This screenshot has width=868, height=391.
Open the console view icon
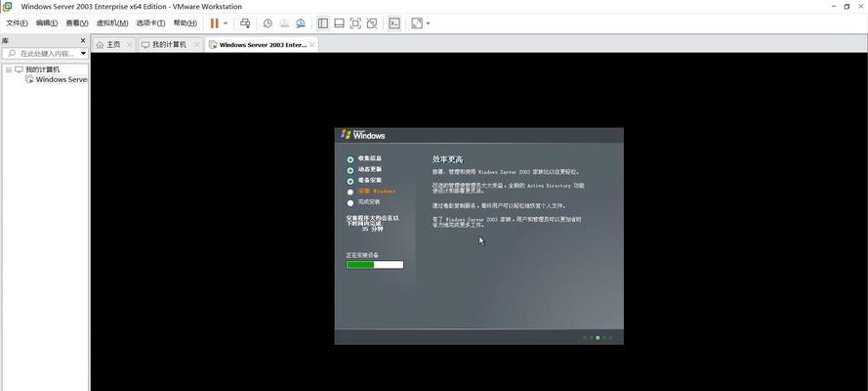(x=394, y=23)
